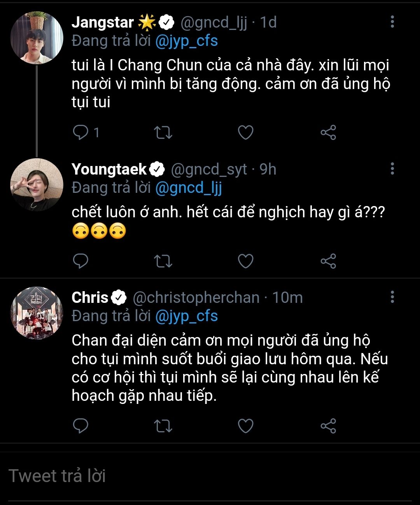Open the @jyp_cfs mention in Jangstar's tweet
Screen dimensions: 420x505
point(186,41)
